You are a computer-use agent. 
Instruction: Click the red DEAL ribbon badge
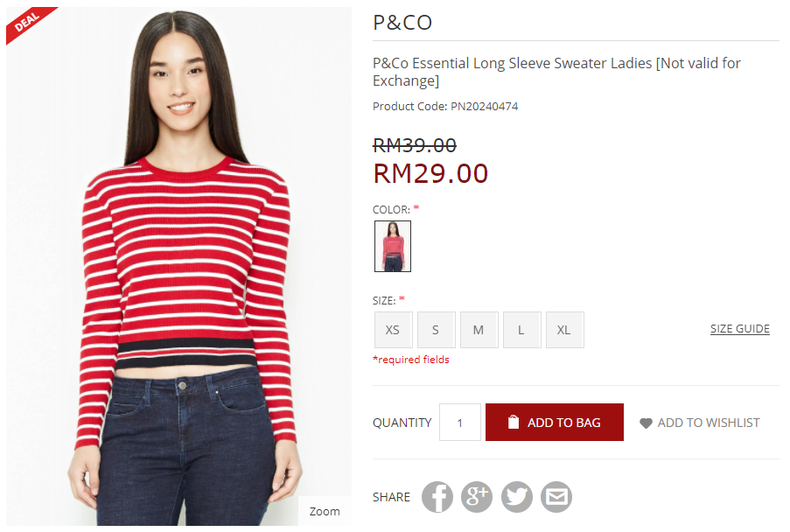click(x=29, y=24)
